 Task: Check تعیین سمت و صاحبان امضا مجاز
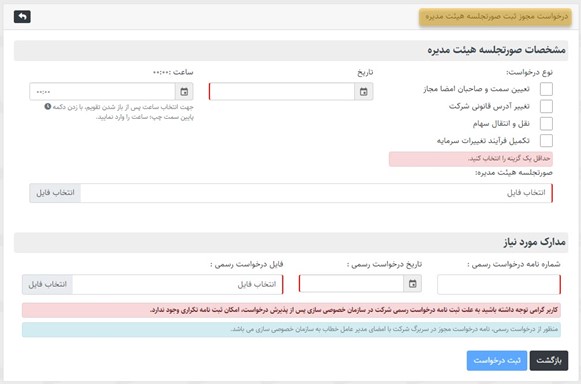coord(546,89)
